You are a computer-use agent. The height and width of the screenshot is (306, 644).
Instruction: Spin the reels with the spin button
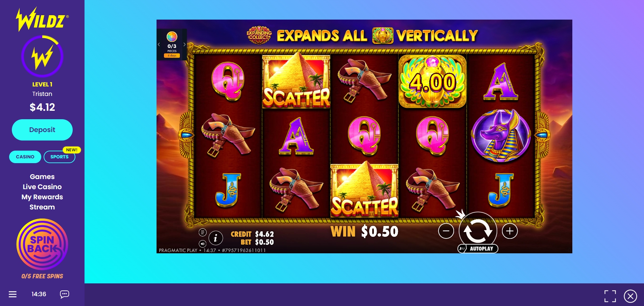(x=478, y=231)
